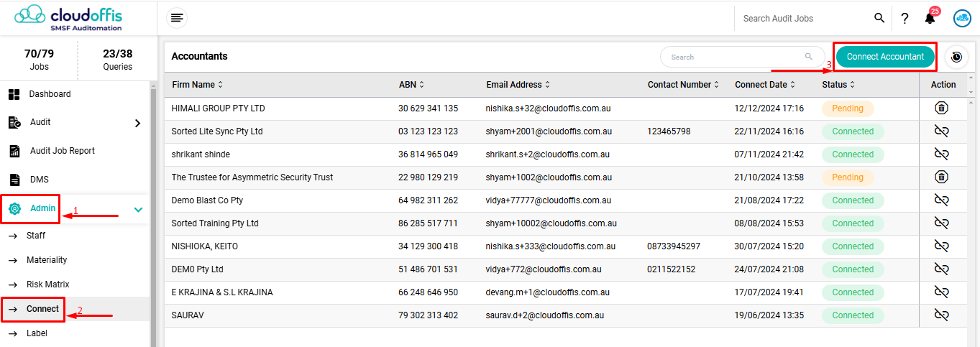The height and width of the screenshot is (347, 980).
Task: Open the user profile avatar
Action: 962,19
